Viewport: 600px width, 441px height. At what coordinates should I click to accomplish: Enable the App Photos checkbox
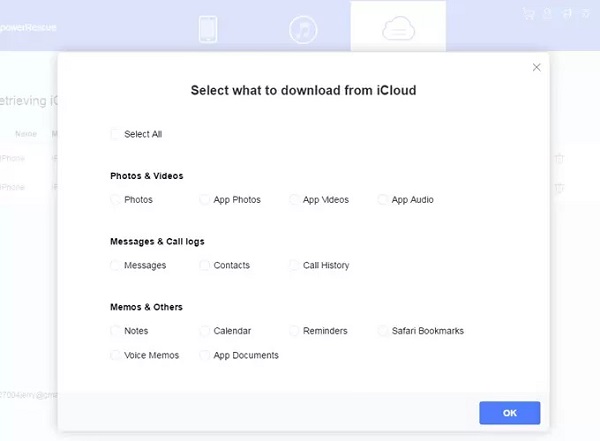click(205, 200)
